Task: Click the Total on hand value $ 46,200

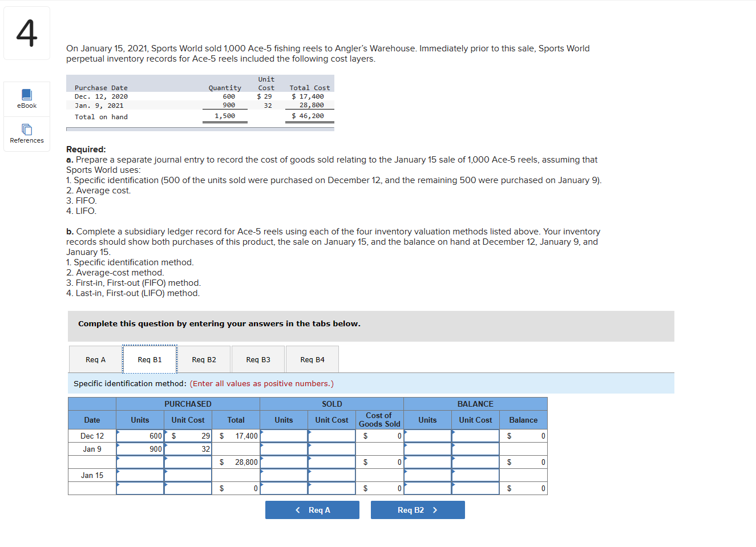Action: click(308, 116)
